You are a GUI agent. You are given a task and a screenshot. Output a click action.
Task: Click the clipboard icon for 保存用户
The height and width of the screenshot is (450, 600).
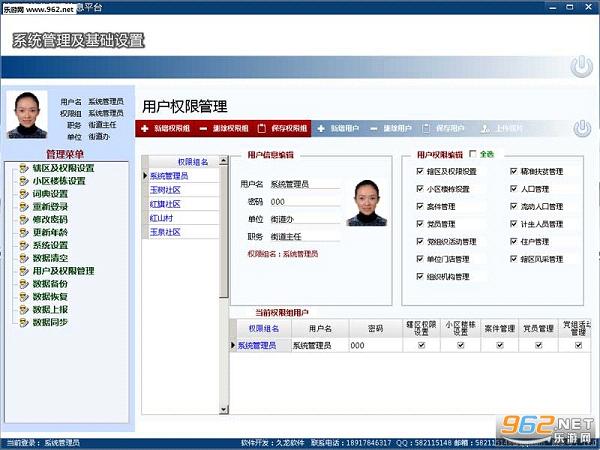(426, 129)
